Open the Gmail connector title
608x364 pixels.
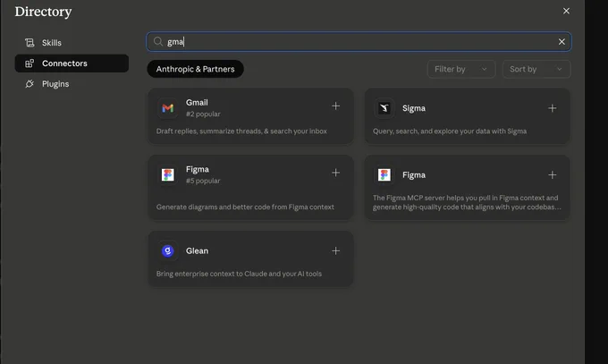coord(197,103)
